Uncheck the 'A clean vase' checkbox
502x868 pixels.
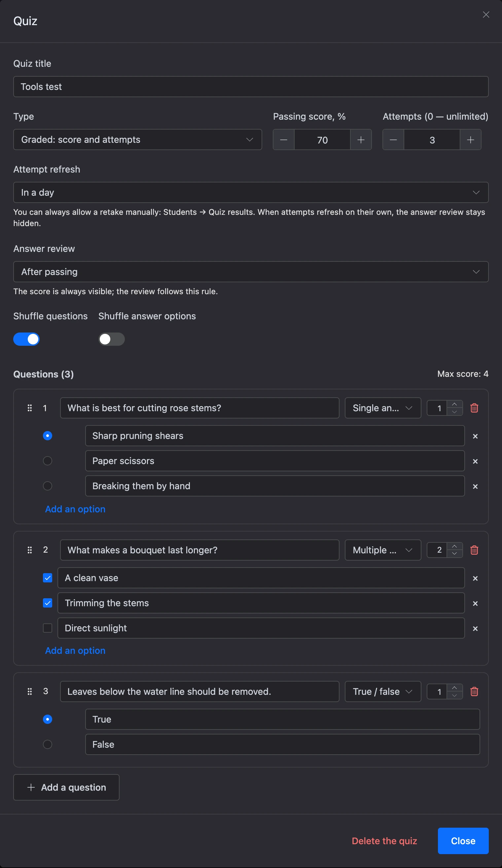click(x=48, y=578)
